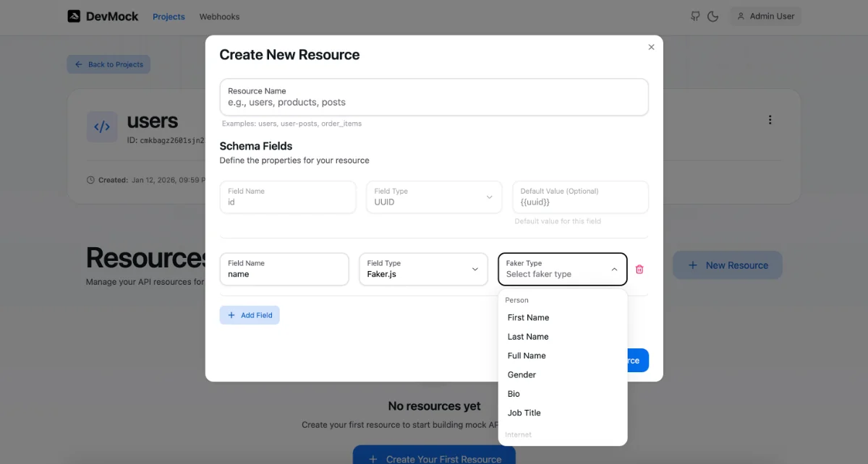Click the Admin User profile icon
The height and width of the screenshot is (464, 868).
[740, 16]
